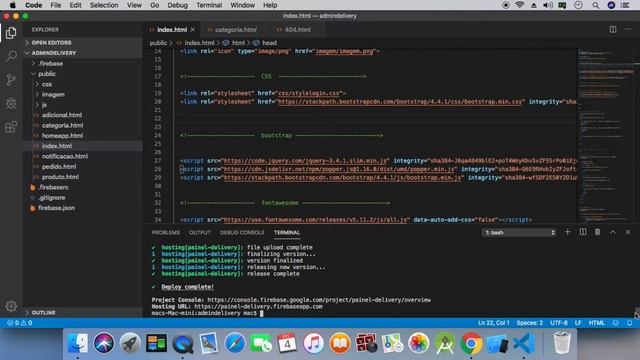Open the Problems panel tab

click(x=166, y=232)
